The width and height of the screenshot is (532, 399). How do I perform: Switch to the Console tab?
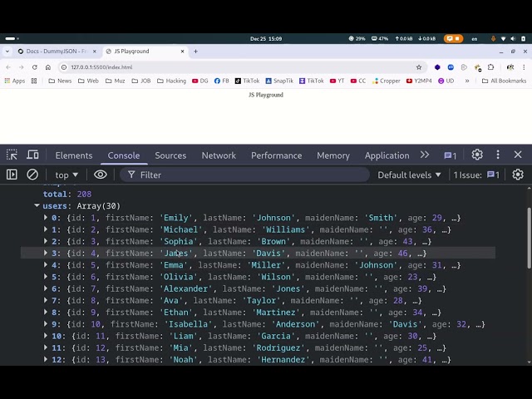(x=124, y=155)
